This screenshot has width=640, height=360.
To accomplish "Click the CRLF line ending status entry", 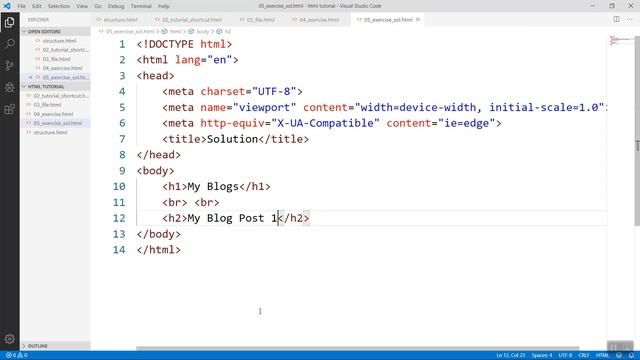I will pos(584,355).
